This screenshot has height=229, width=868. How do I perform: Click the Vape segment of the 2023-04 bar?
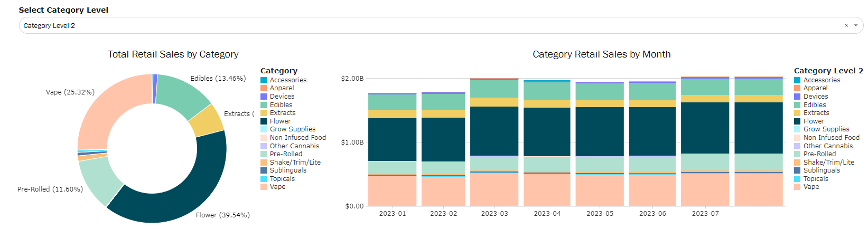pos(547,189)
